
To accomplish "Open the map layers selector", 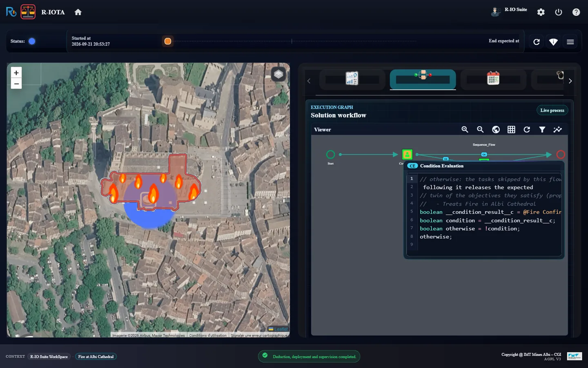I will 278,74.
